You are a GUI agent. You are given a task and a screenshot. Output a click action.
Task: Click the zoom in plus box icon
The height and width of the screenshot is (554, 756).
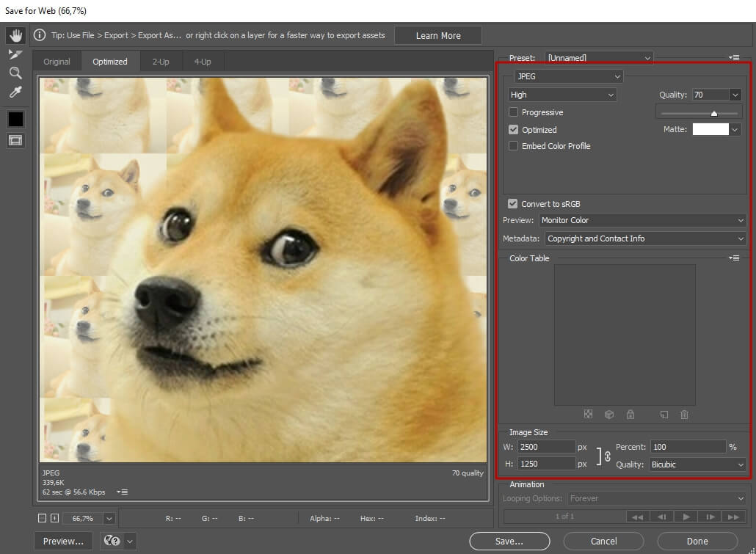coord(54,518)
